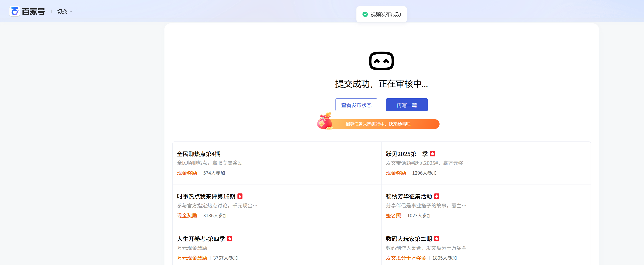Screen dimensions: 644x265
Task: Expand the 切换 dropdown chevron
Action: [71, 11]
